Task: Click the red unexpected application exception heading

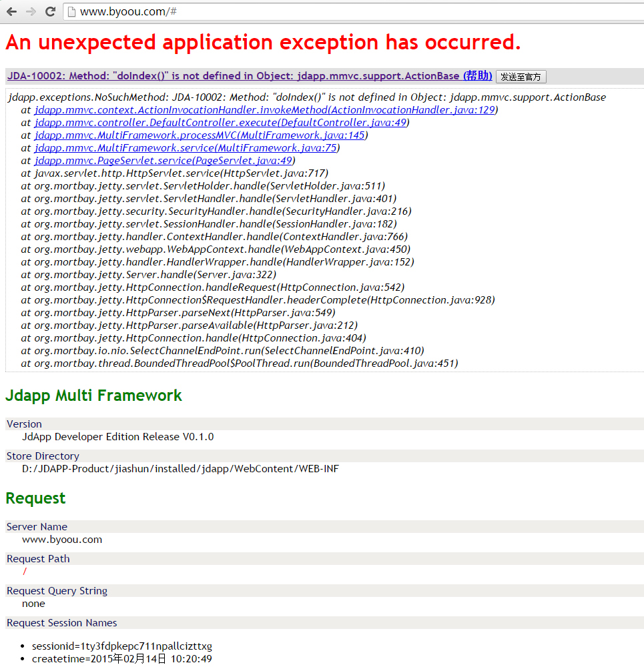Action: [x=263, y=43]
